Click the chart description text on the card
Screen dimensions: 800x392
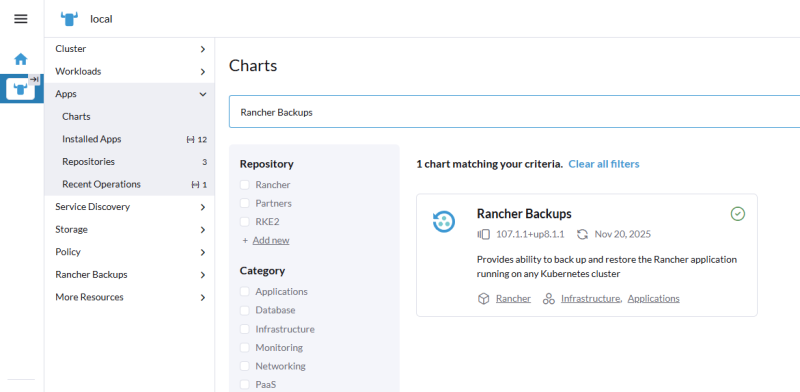point(607,266)
